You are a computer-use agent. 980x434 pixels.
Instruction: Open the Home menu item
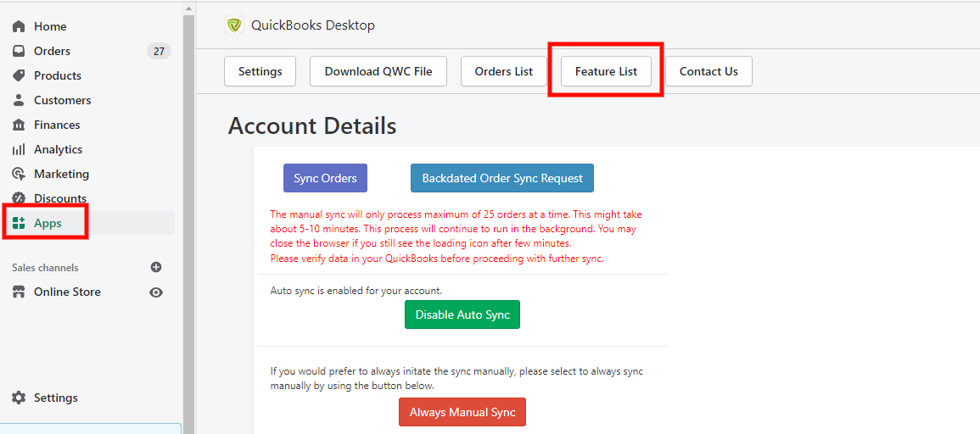(x=50, y=27)
